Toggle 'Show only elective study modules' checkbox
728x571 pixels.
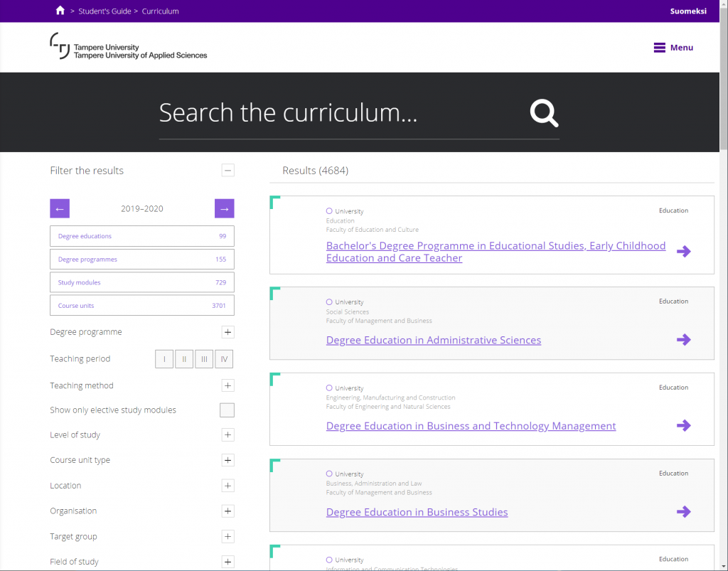227,410
